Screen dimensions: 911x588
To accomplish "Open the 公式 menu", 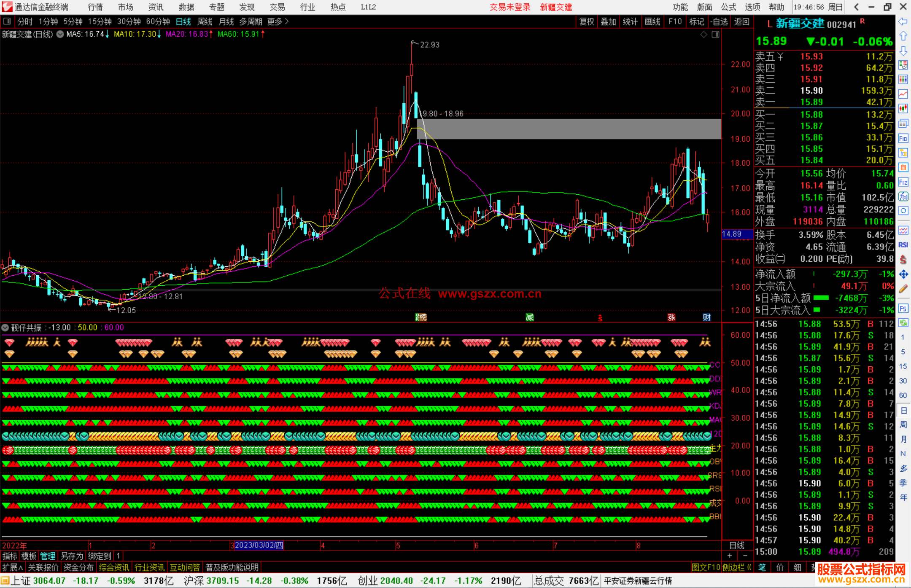I will coord(728,7).
